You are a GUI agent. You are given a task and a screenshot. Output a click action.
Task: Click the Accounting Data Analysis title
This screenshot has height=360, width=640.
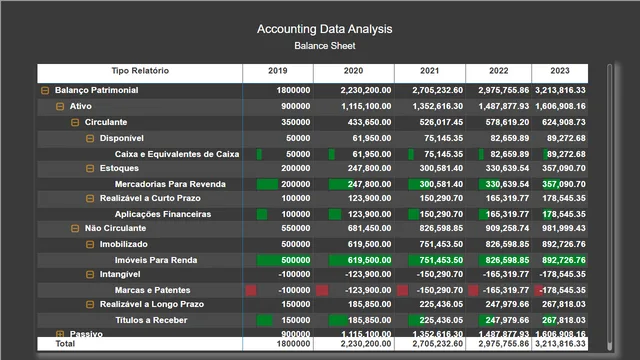(x=324, y=29)
